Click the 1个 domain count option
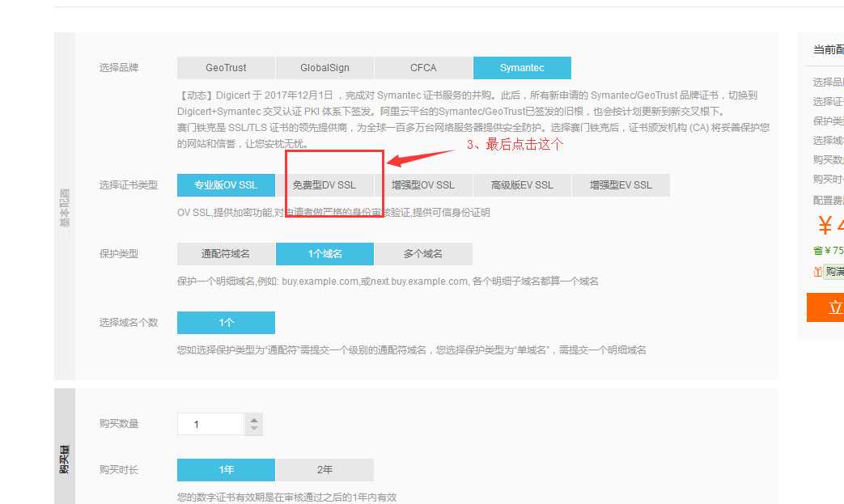 point(226,323)
